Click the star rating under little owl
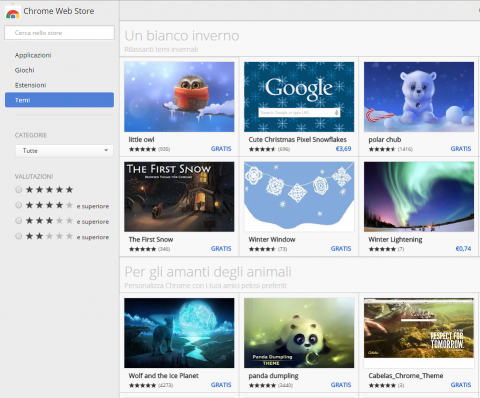This screenshot has width=480, height=398. [142, 149]
